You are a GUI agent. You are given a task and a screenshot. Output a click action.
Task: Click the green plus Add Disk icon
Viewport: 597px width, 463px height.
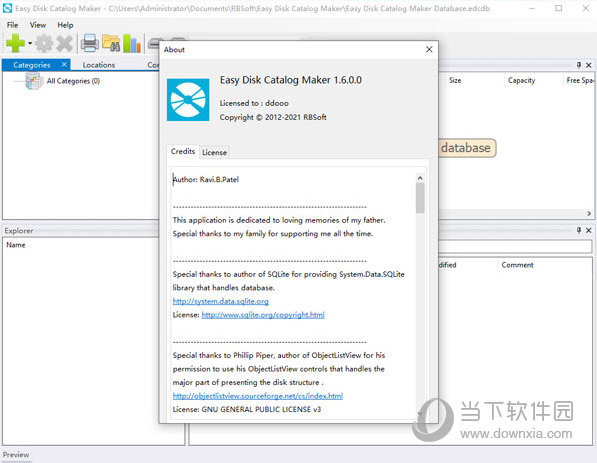[x=15, y=43]
